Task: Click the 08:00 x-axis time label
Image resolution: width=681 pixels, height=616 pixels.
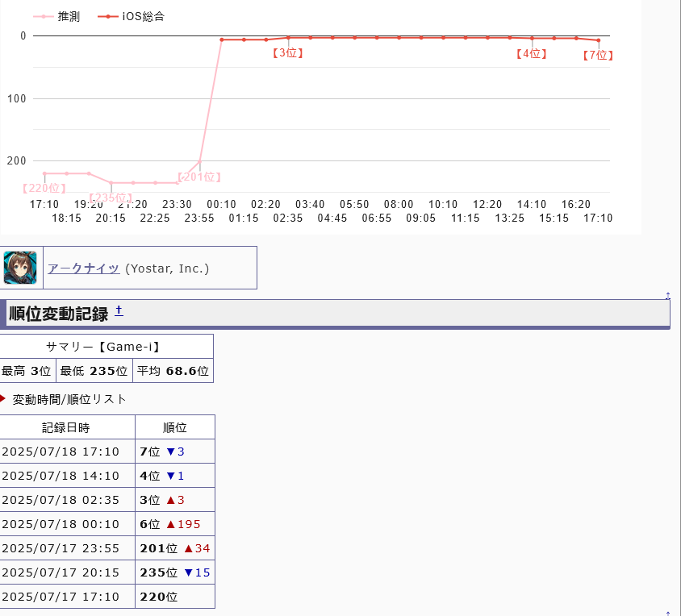Action: pos(399,204)
